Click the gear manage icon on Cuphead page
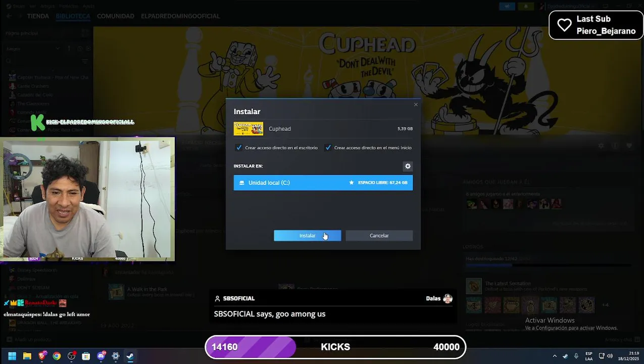Screen dimensions: 644x364 601,146
